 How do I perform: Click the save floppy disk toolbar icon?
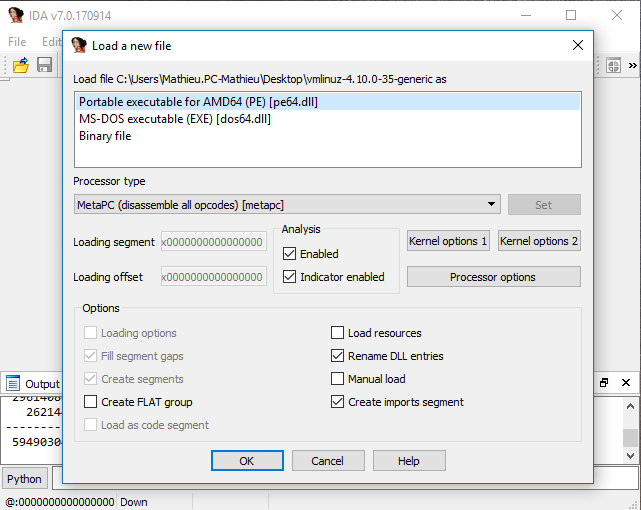45,65
